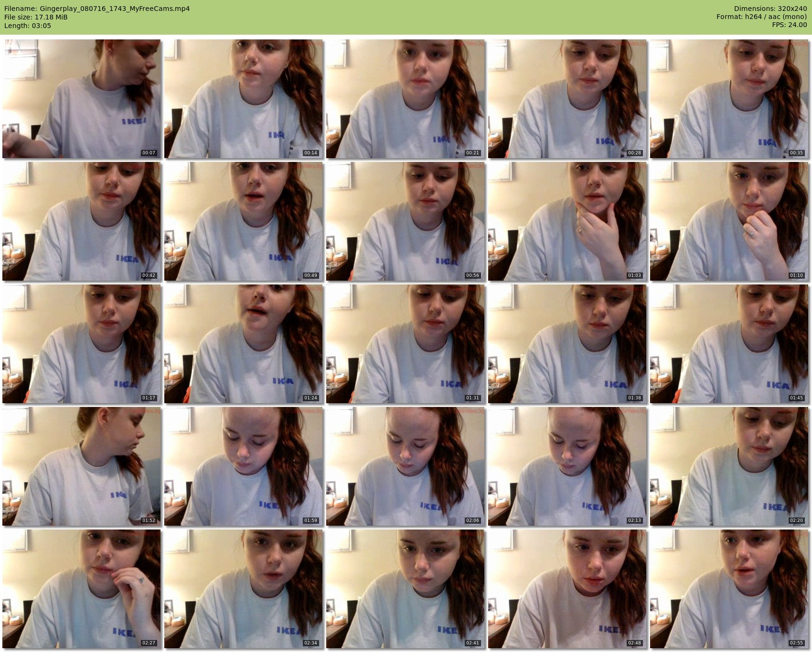Pick the thumbnail with timestamp 02:13

[567, 466]
